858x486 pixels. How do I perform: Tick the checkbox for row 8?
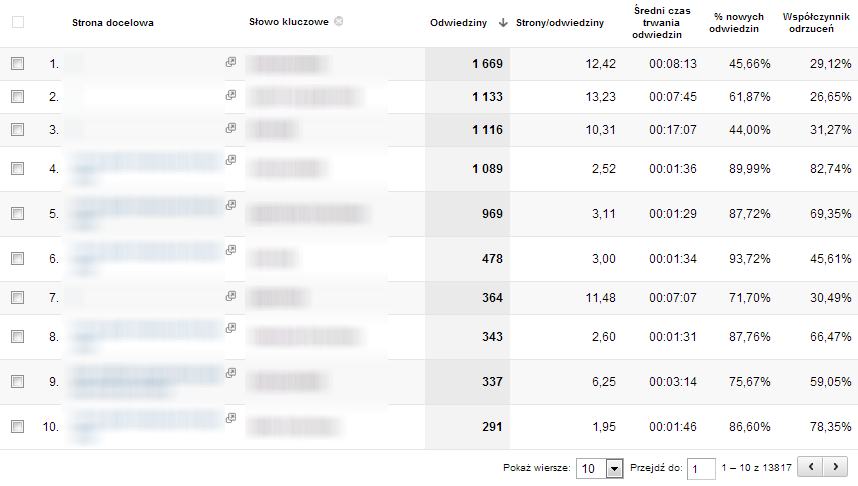point(17,337)
